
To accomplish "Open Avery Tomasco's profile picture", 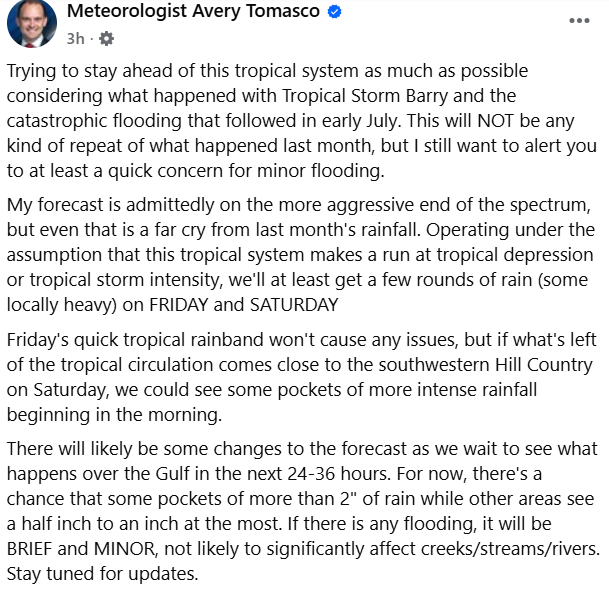I will [32, 24].
